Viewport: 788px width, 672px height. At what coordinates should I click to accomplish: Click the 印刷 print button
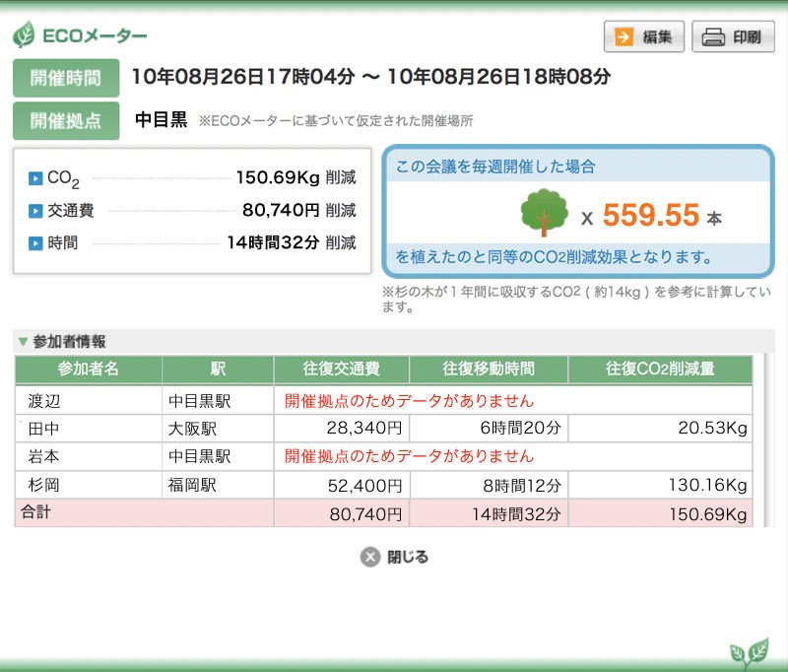coord(733,36)
